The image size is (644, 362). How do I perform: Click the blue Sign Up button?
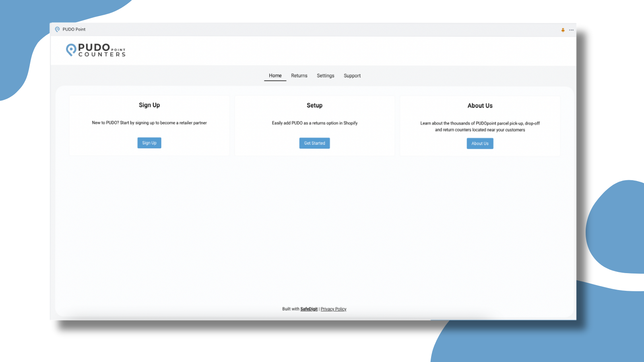[x=149, y=143]
